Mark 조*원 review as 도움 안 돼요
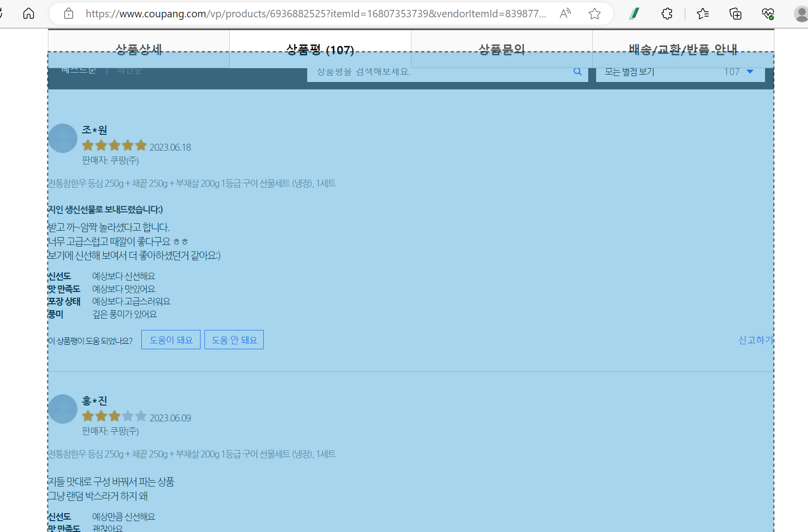The height and width of the screenshot is (532, 808). tap(234, 340)
